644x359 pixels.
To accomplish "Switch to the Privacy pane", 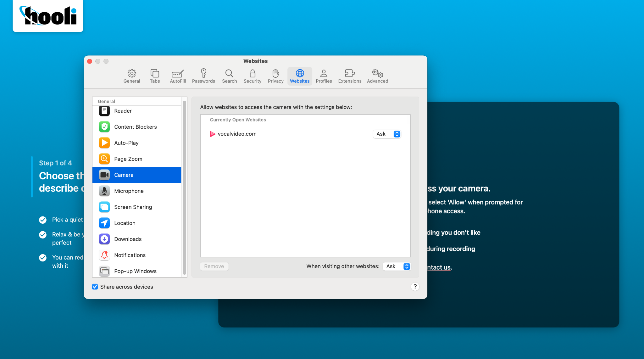I will coord(275,76).
